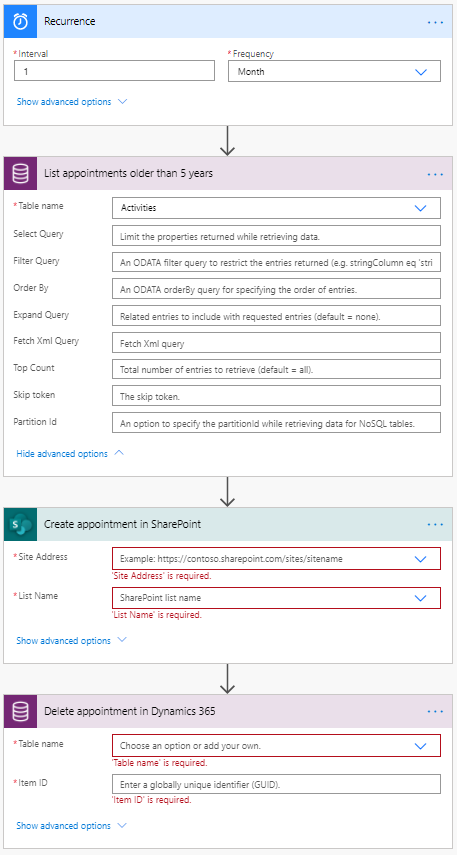Click the SharePoint icon on Create appointment card

click(20, 524)
